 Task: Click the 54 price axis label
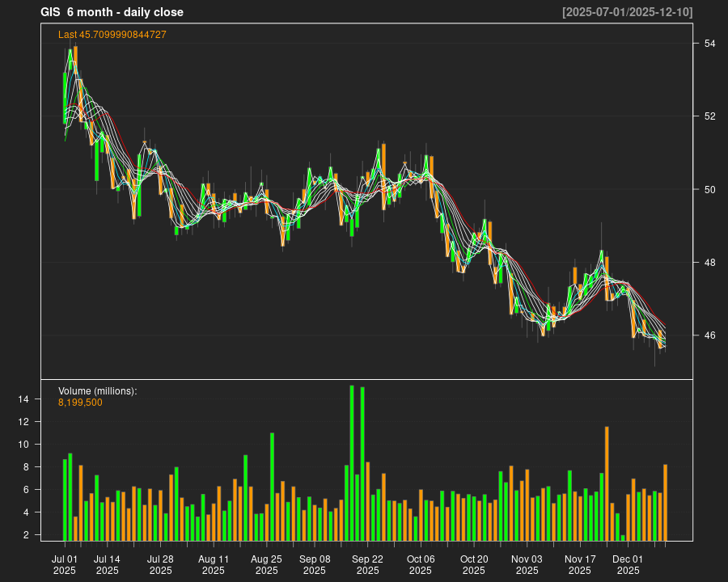coord(709,43)
